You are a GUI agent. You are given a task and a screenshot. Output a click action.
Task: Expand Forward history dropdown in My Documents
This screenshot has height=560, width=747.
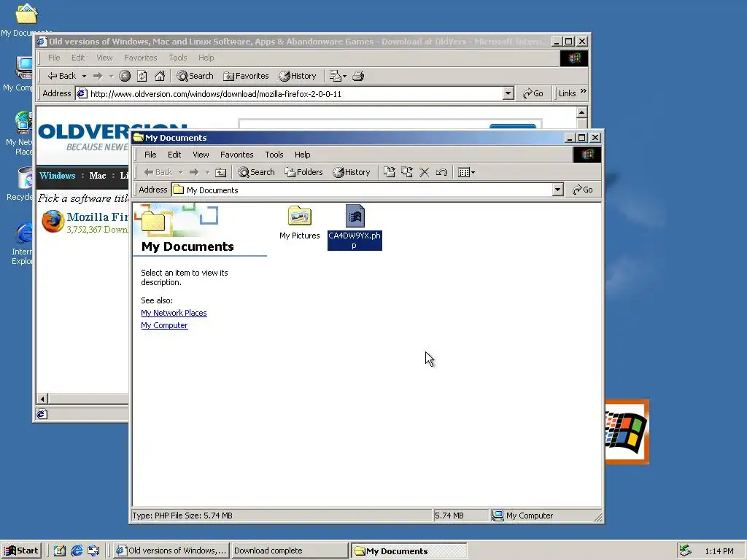coord(207,172)
